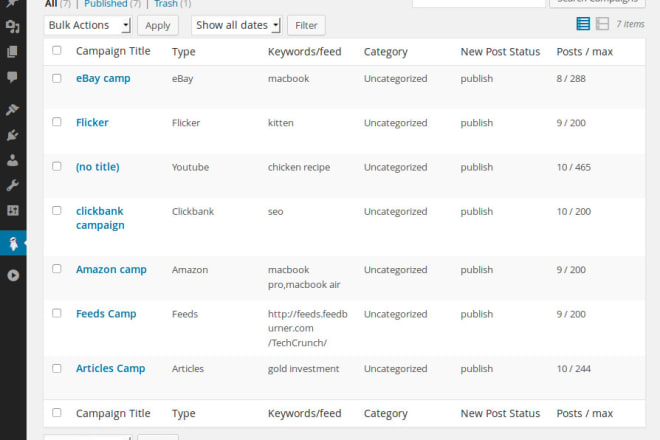
Task: Open the eBay camp campaign
Action: (x=103, y=79)
